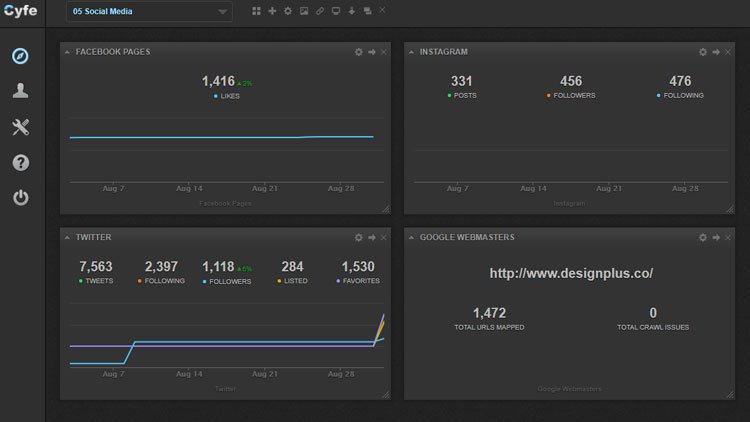Viewport: 750px width, 422px height.
Task: Click the export download arrow icon
Action: [x=352, y=11]
